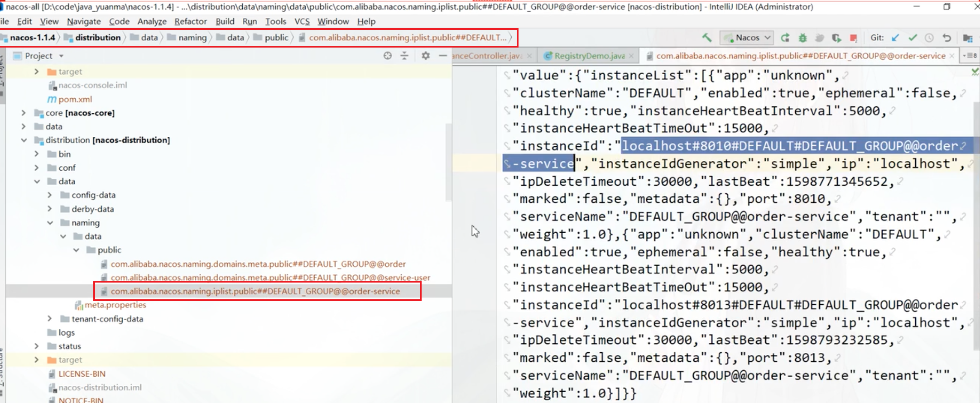This screenshot has width=980, height=403.
Task: Click the distribution breadcrumb
Action: point(98,38)
